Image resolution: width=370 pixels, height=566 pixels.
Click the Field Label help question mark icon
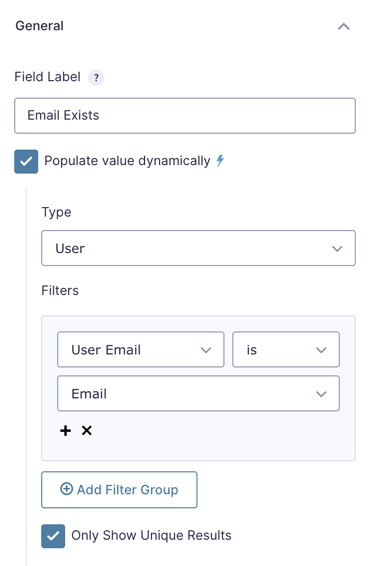(x=96, y=78)
